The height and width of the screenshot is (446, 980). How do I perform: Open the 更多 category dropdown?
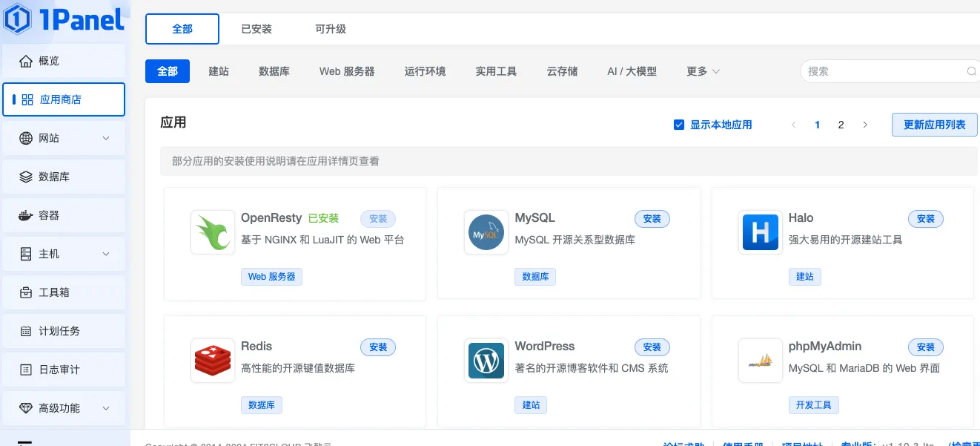click(x=703, y=71)
